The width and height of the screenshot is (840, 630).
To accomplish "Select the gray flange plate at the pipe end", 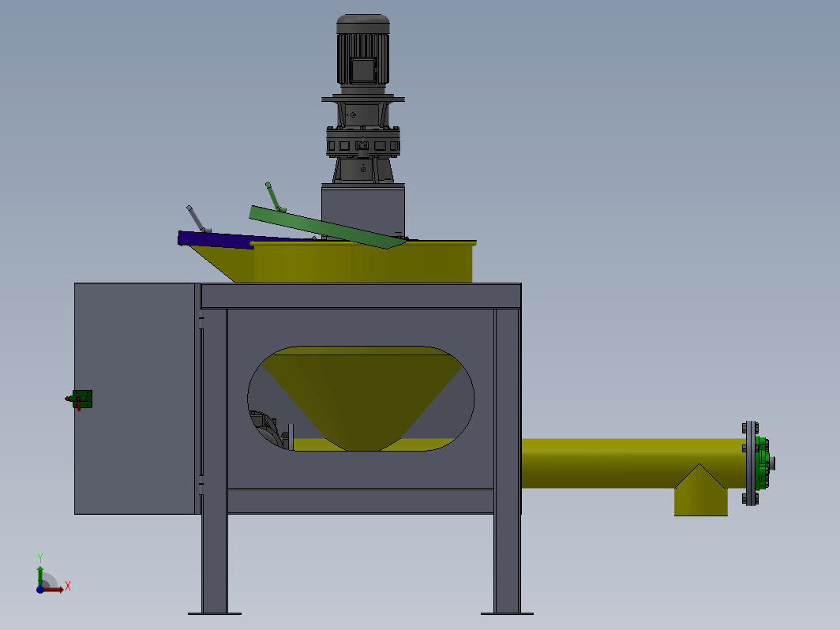I will (750, 463).
